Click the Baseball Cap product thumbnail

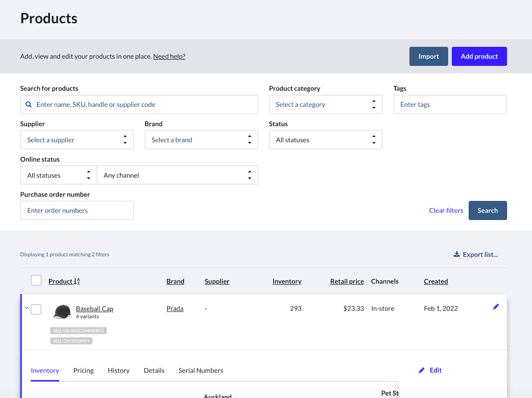coord(62,311)
